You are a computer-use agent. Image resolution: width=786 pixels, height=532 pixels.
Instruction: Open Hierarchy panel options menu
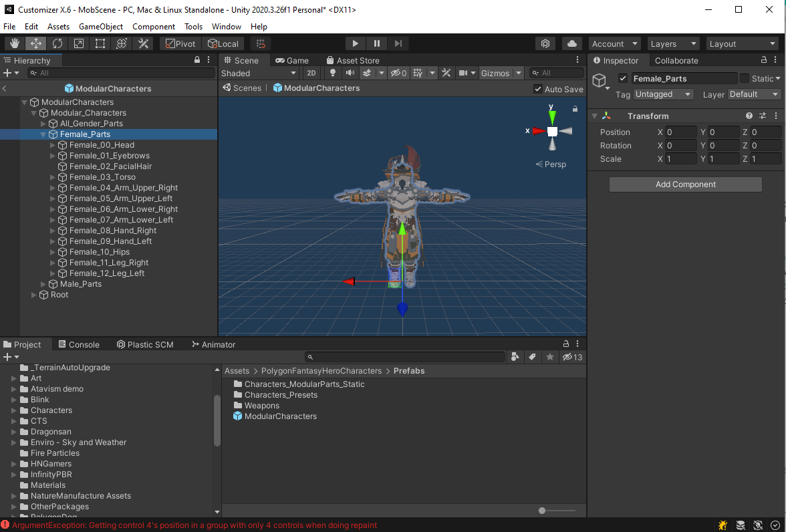tap(209, 59)
